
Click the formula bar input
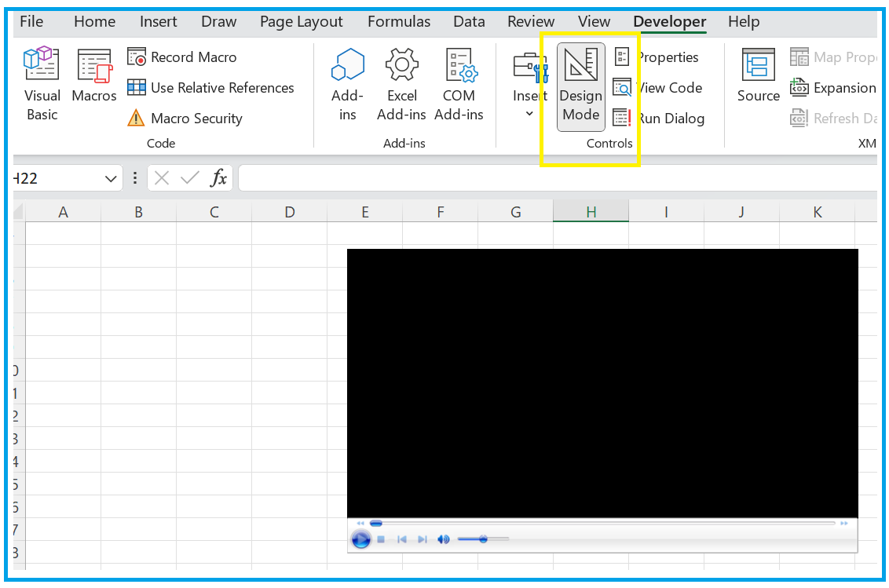click(x=558, y=178)
